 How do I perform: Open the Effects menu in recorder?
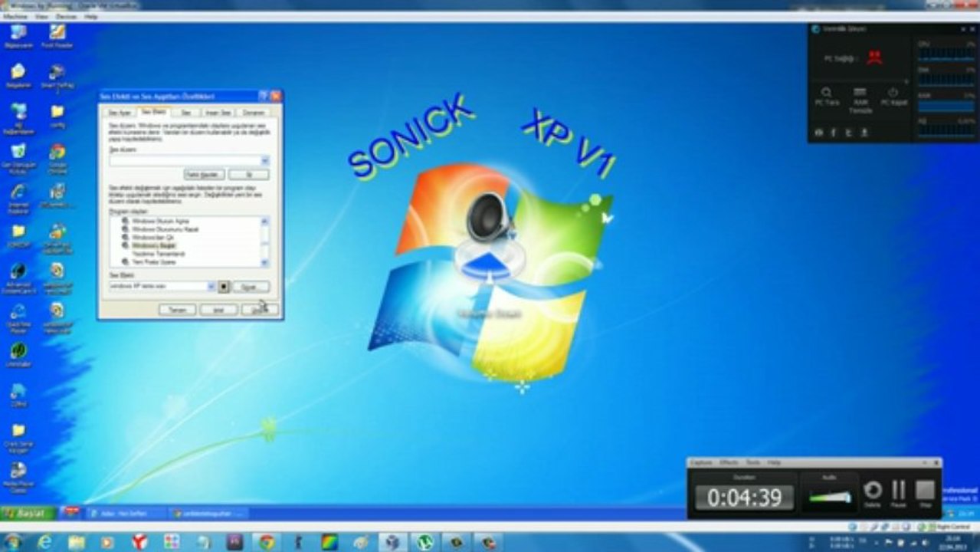click(x=728, y=462)
